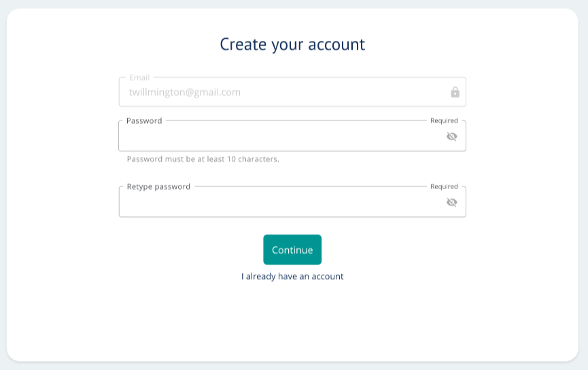Click the locked Email input field
This screenshot has height=370, width=588.
pos(292,92)
